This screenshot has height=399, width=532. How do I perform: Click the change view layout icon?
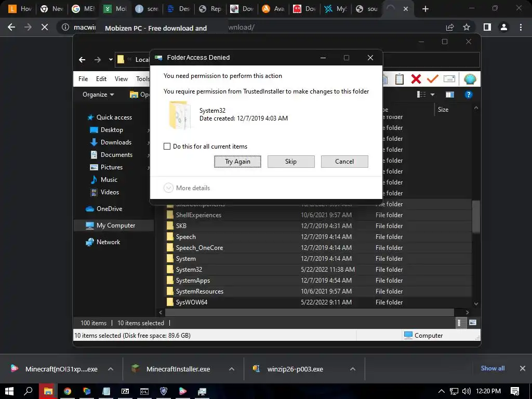click(x=421, y=95)
